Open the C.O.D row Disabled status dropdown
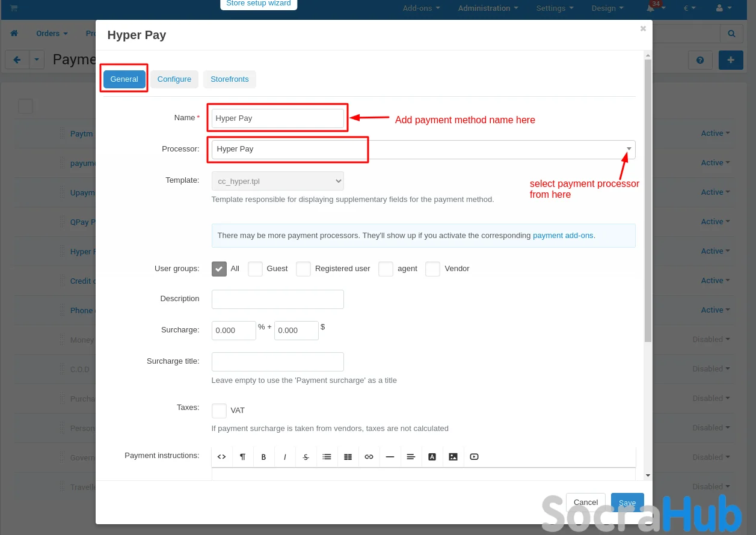Screen dimensions: 756x535 pos(711,369)
